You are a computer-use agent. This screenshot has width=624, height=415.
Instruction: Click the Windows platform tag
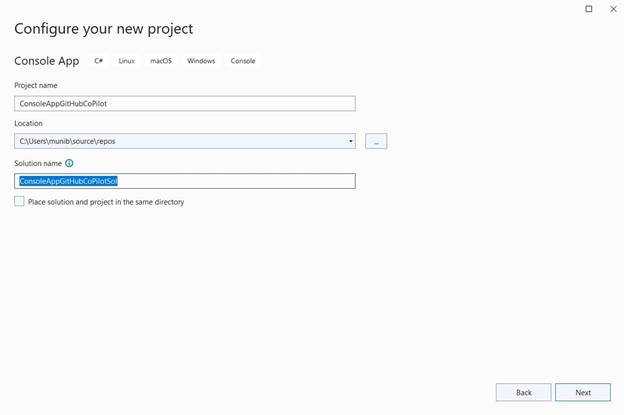pos(201,61)
